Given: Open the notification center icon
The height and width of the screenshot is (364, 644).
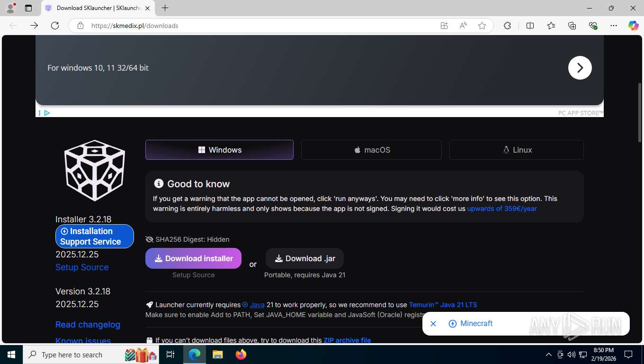Looking at the screenshot, I should 628,355.
